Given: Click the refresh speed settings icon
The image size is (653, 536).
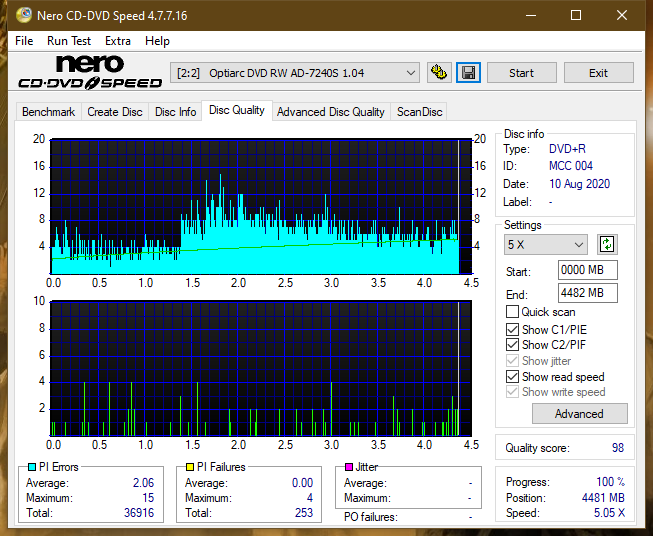Looking at the screenshot, I should (607, 244).
